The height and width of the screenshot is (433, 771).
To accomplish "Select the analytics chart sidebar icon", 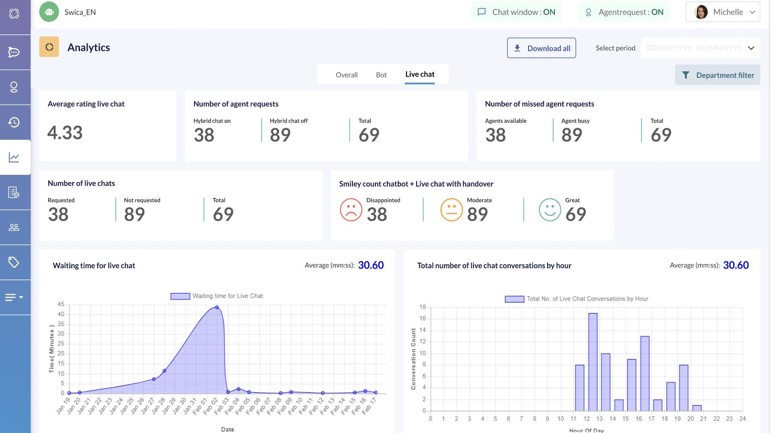I will pyautogui.click(x=14, y=157).
